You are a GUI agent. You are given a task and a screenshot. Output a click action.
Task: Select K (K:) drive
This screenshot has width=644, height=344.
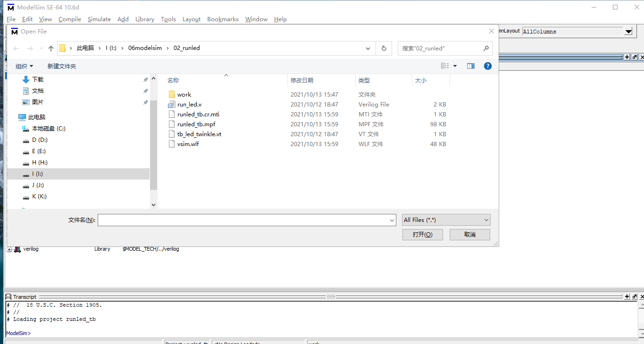tap(39, 197)
